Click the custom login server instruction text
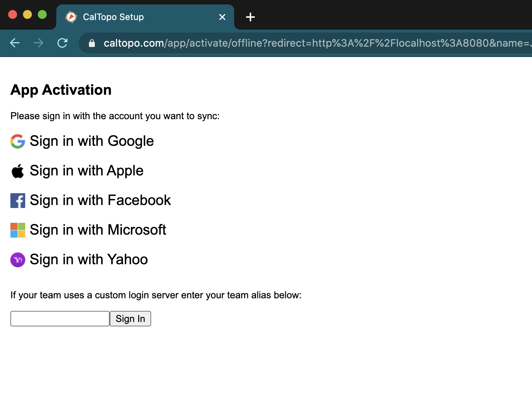Image resolution: width=532 pixels, height=396 pixels. click(x=156, y=295)
